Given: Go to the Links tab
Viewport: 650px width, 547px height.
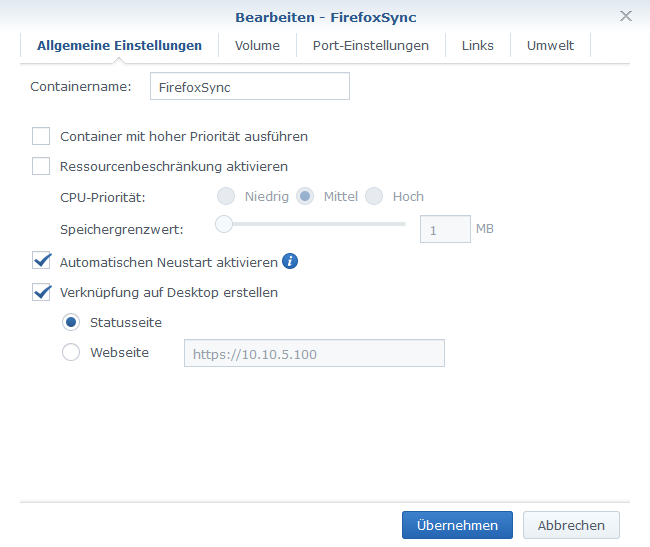Looking at the screenshot, I should pyautogui.click(x=478, y=46).
